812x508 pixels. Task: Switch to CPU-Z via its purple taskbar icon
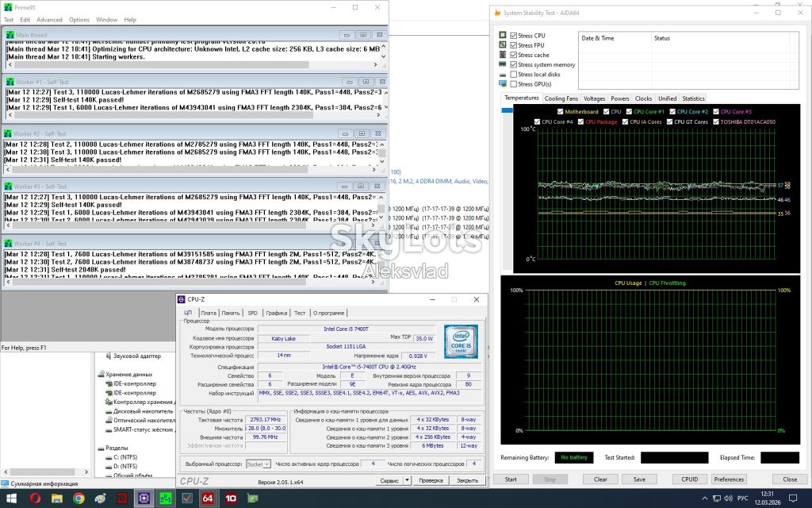[144, 498]
